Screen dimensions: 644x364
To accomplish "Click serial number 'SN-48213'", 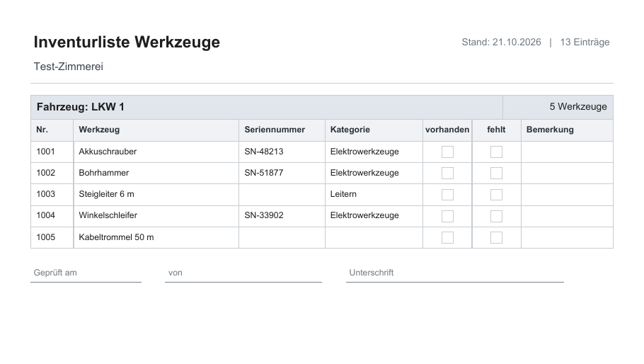I will click(264, 152).
